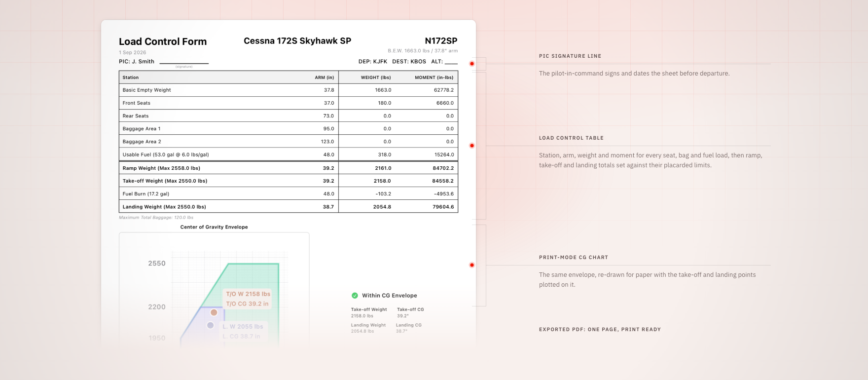Click the Landing Weight moment 79604.6

(443, 207)
